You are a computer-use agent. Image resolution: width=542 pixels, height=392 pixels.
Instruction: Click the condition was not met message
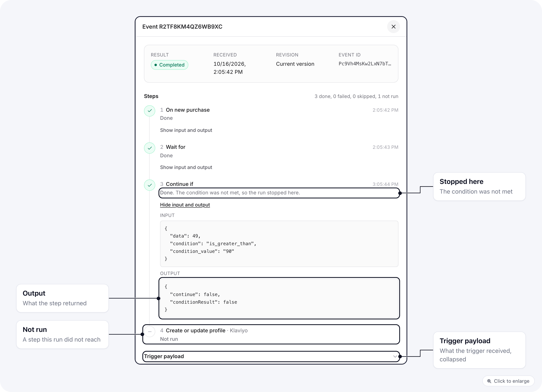coord(230,193)
